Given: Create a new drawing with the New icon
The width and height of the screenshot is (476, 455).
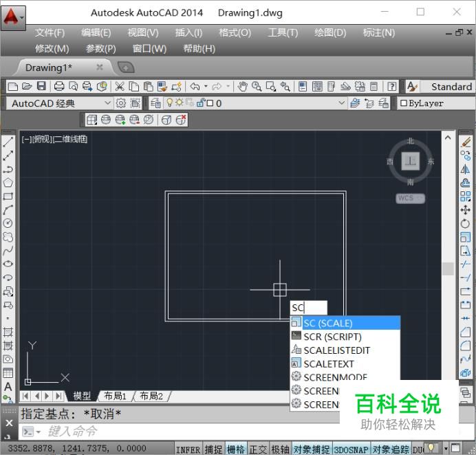Looking at the screenshot, I should point(13,87).
